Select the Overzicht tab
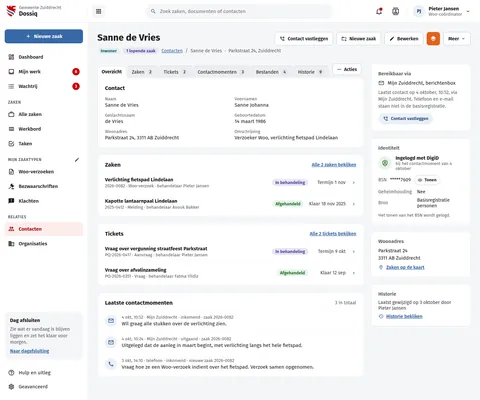Viewport: 480px width, 400px height. [112, 72]
